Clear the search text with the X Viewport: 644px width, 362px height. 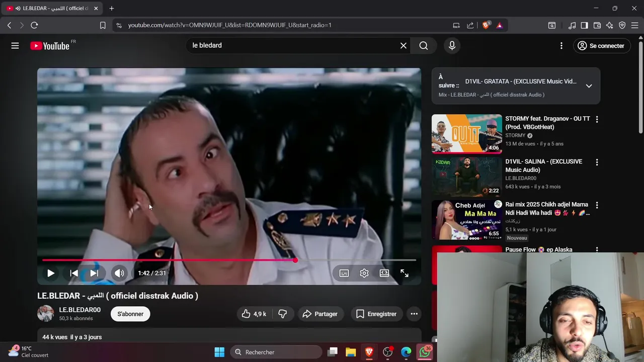(x=404, y=46)
